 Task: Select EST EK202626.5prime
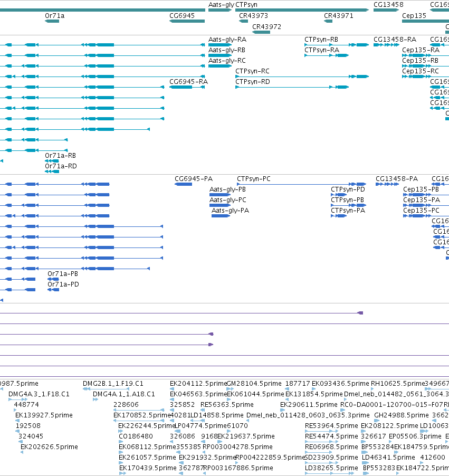click(49, 447)
